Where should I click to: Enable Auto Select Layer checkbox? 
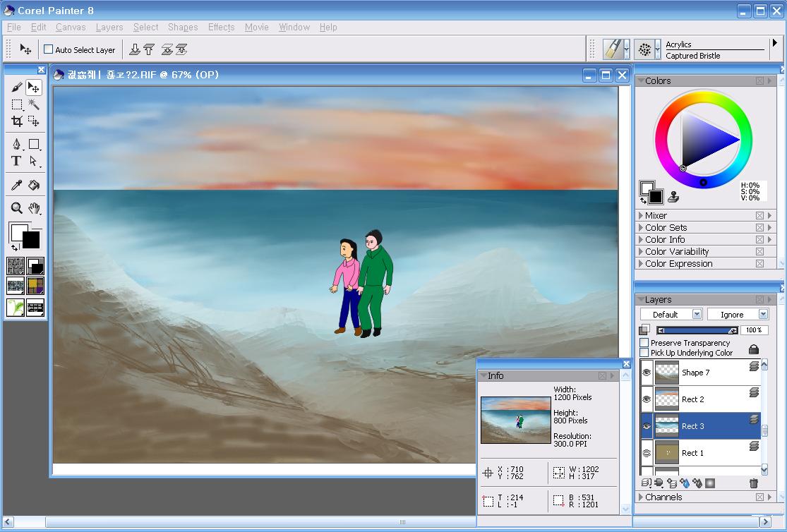[49, 49]
